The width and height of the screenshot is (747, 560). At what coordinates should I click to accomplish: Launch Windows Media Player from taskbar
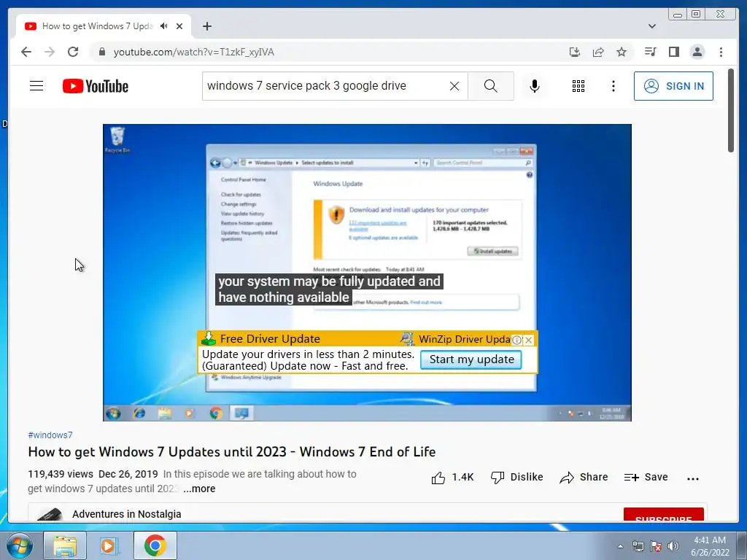click(x=109, y=545)
